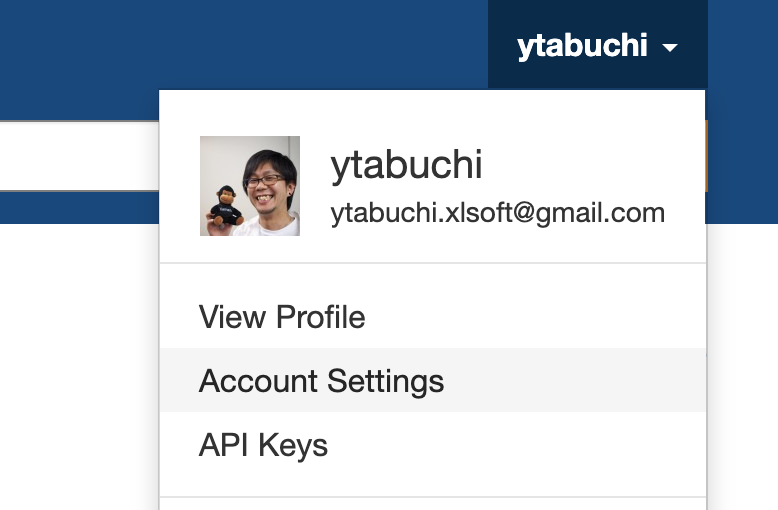The image size is (778, 510).
Task: Open the ytabuchi user menu in header
Action: [x=597, y=45]
